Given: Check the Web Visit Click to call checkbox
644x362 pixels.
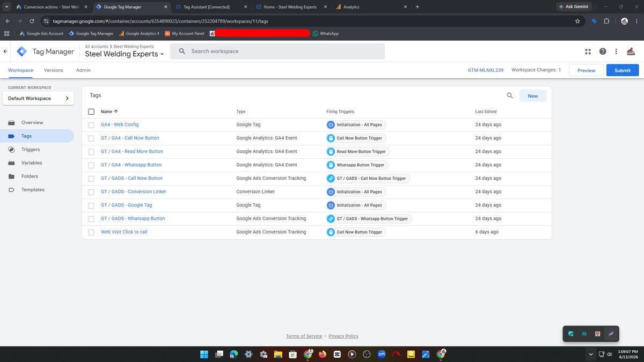Looking at the screenshot, I should [x=91, y=232].
